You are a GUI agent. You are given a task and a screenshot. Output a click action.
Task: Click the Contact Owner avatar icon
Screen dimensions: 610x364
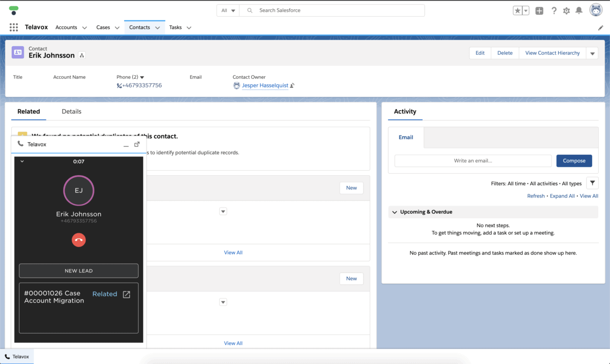[x=236, y=86]
